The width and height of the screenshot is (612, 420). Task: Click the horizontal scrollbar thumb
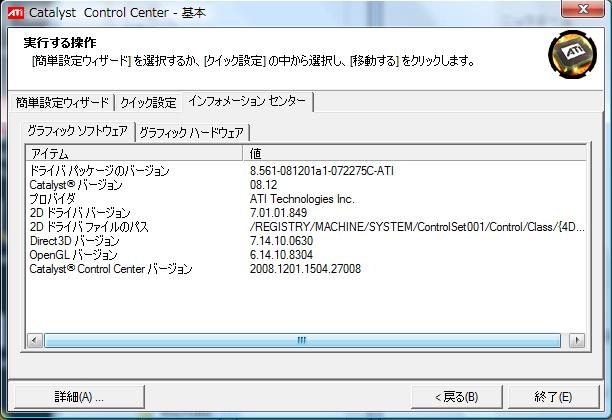pyautogui.click(x=302, y=340)
